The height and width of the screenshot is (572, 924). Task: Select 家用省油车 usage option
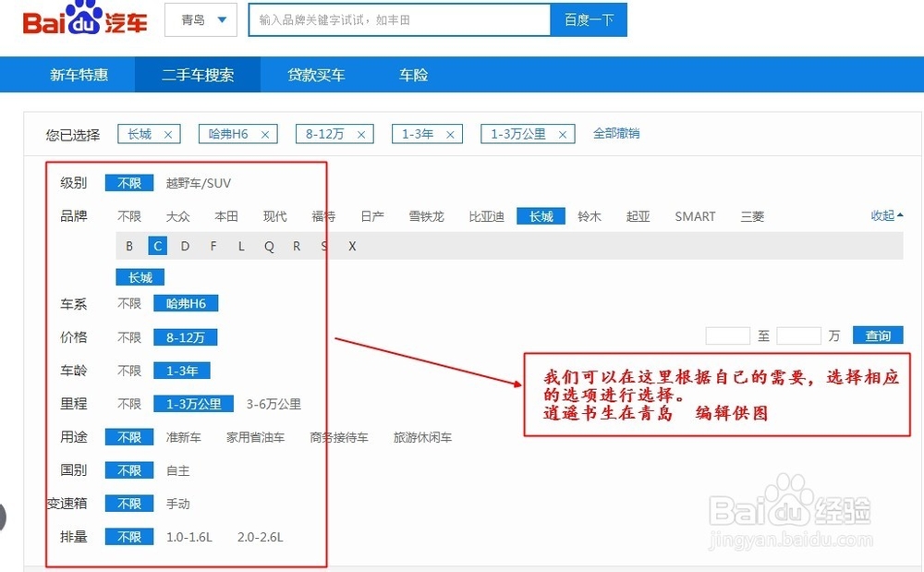click(255, 437)
